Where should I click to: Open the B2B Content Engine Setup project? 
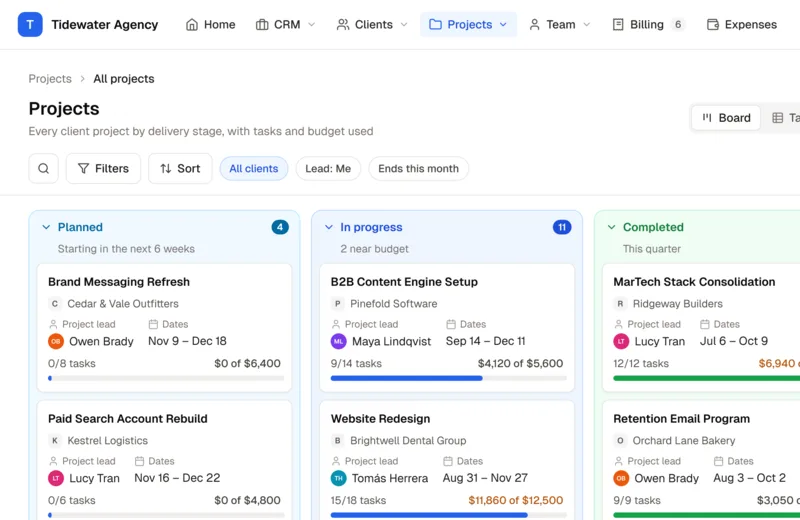(x=404, y=282)
